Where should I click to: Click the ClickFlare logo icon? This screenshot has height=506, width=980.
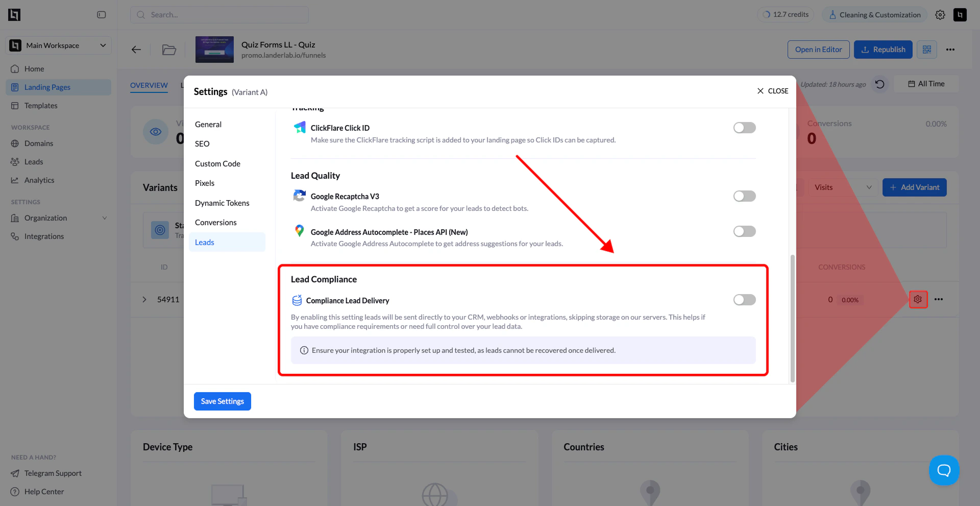[x=300, y=128]
